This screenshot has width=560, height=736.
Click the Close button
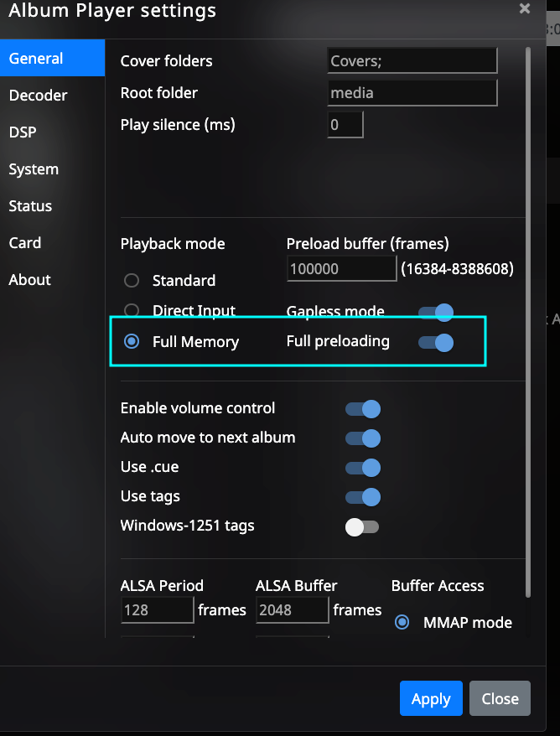click(x=500, y=698)
